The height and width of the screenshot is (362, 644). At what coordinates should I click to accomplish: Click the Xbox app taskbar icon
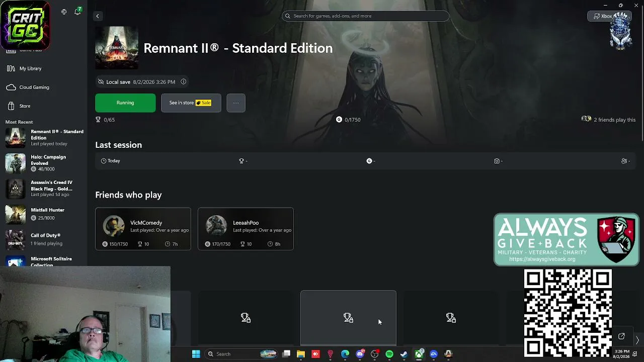point(419,354)
